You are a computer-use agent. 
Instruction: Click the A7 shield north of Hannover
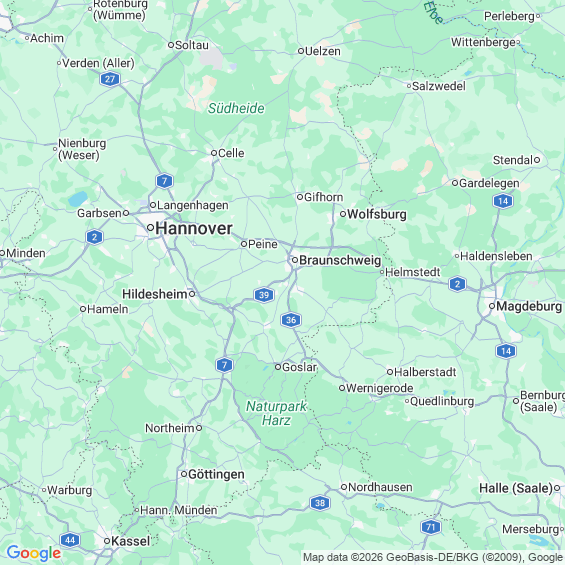(x=165, y=181)
